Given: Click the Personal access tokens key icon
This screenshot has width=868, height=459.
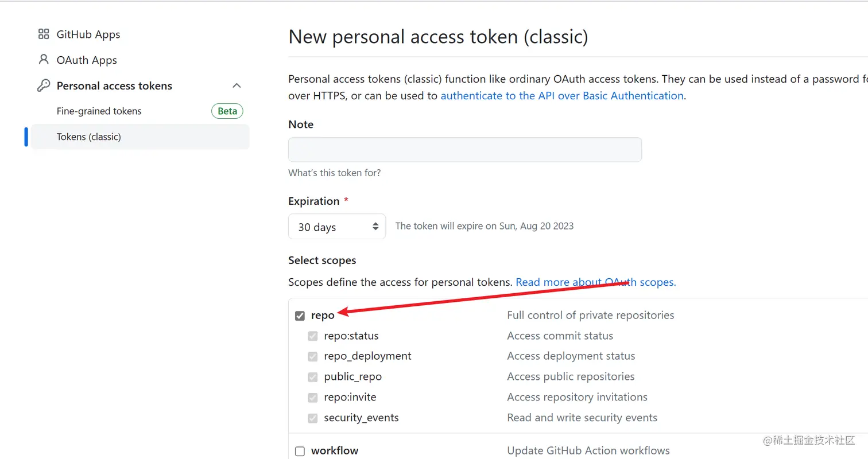Looking at the screenshot, I should pos(44,85).
